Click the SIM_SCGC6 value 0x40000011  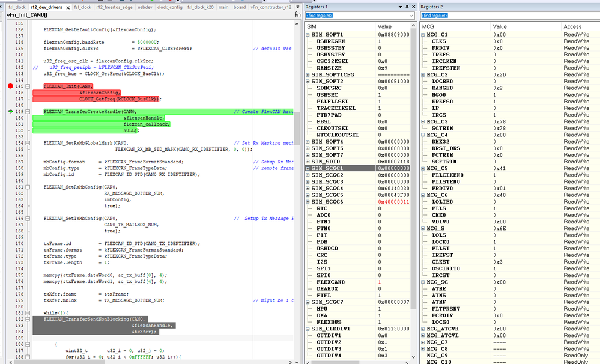click(393, 202)
